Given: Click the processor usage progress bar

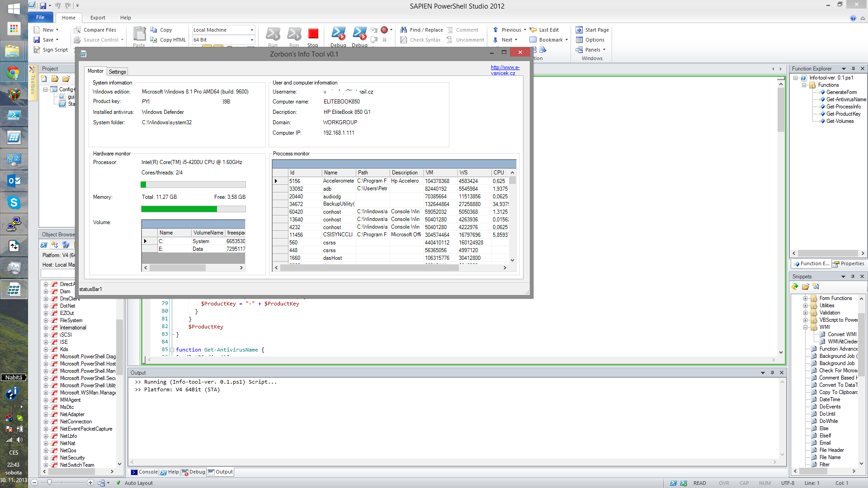Looking at the screenshot, I should pos(193,185).
